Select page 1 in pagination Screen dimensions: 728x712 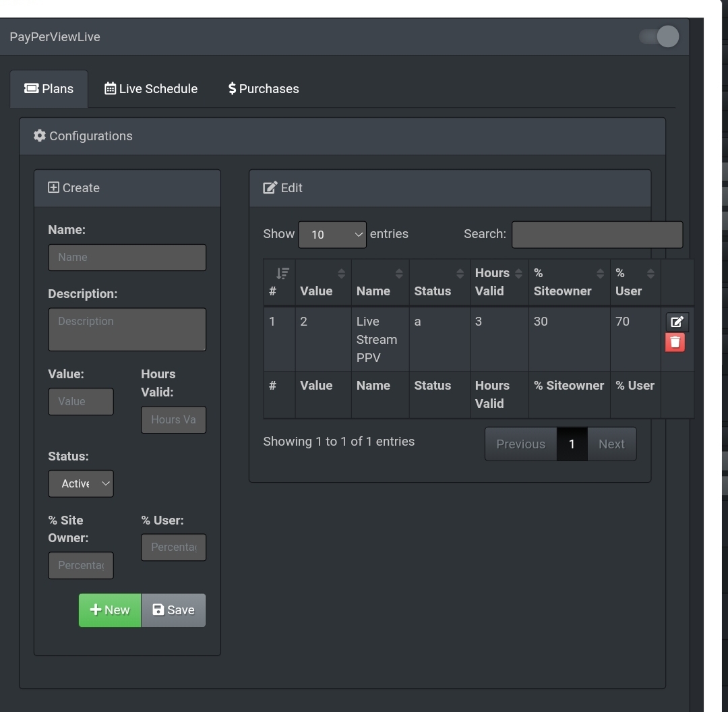coord(572,444)
